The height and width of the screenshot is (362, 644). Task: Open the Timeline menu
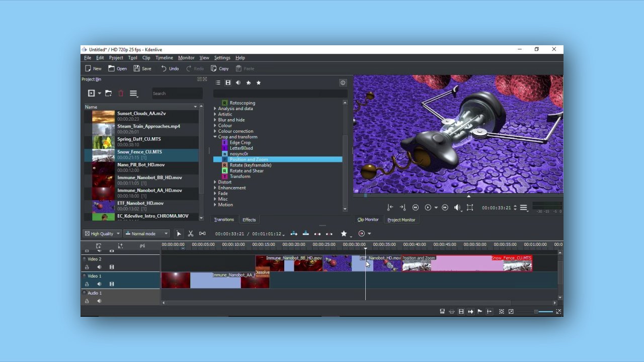pos(164,57)
